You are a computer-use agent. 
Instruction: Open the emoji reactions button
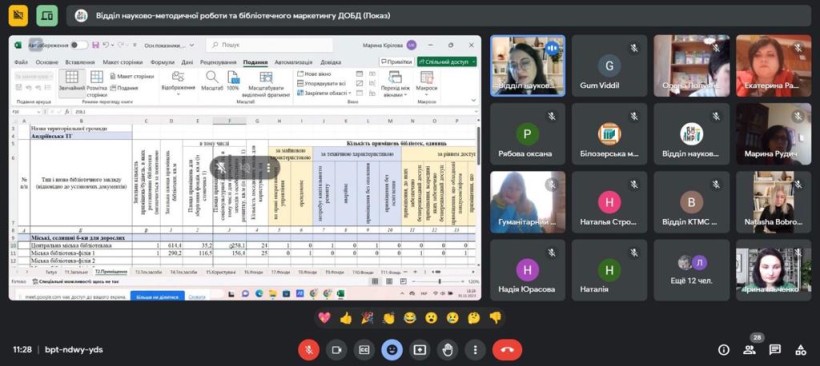pyautogui.click(x=392, y=350)
